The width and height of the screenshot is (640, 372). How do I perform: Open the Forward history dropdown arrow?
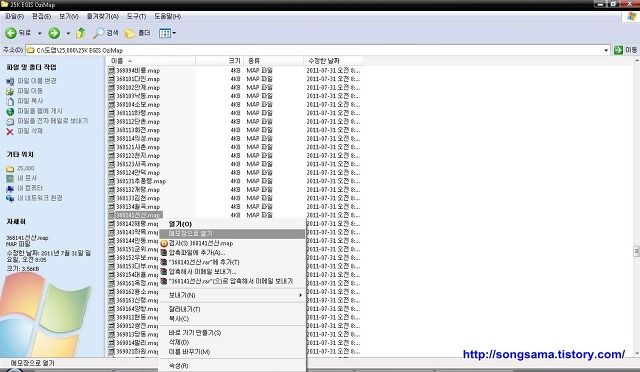point(68,33)
